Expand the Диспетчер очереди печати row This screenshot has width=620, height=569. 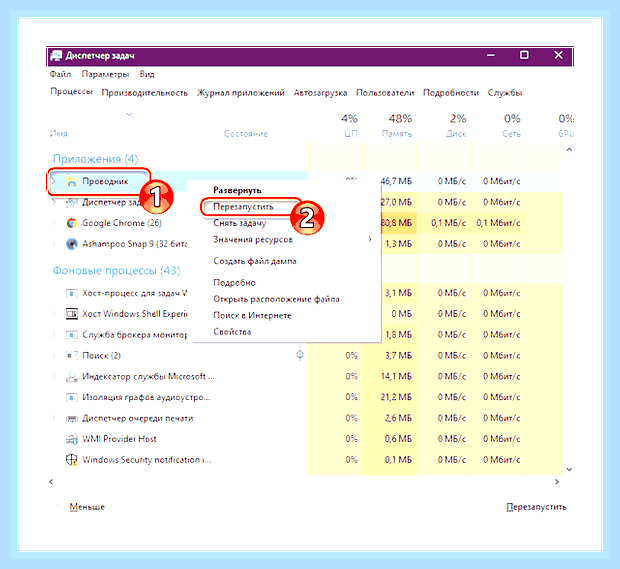[54, 418]
